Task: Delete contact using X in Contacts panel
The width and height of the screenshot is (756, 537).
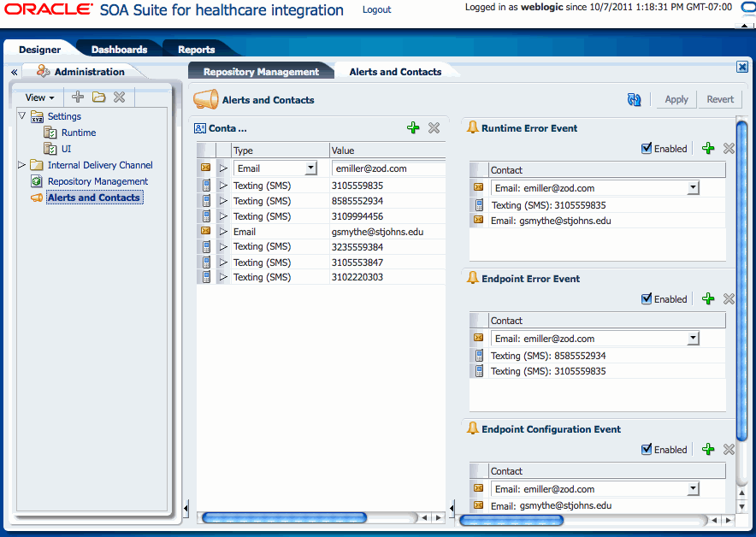Action: (434, 127)
